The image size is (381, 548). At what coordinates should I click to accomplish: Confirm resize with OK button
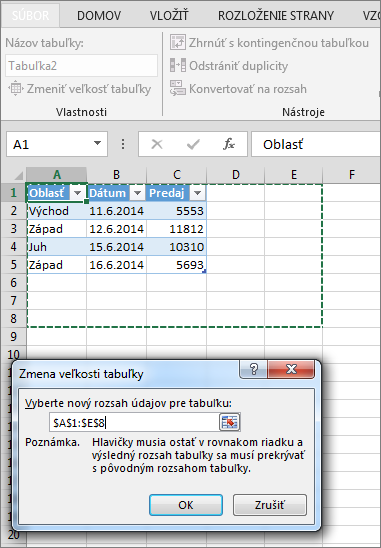(186, 505)
